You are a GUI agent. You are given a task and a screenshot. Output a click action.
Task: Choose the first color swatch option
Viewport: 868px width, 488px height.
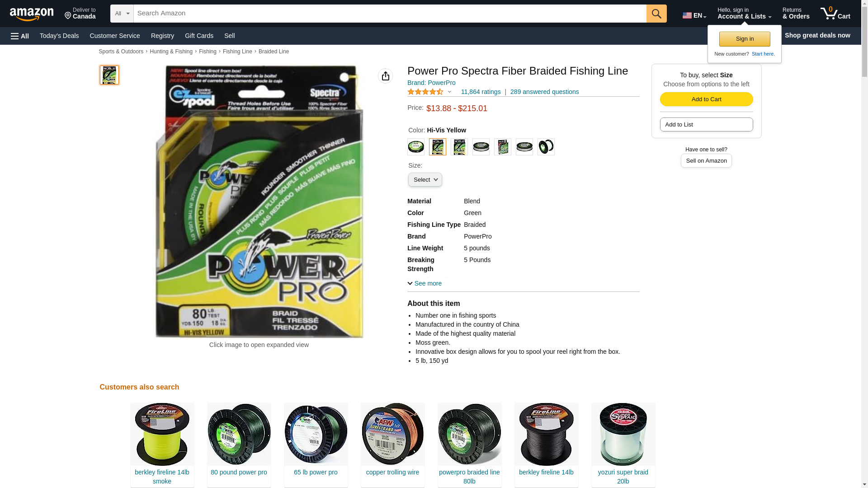pos(416,147)
